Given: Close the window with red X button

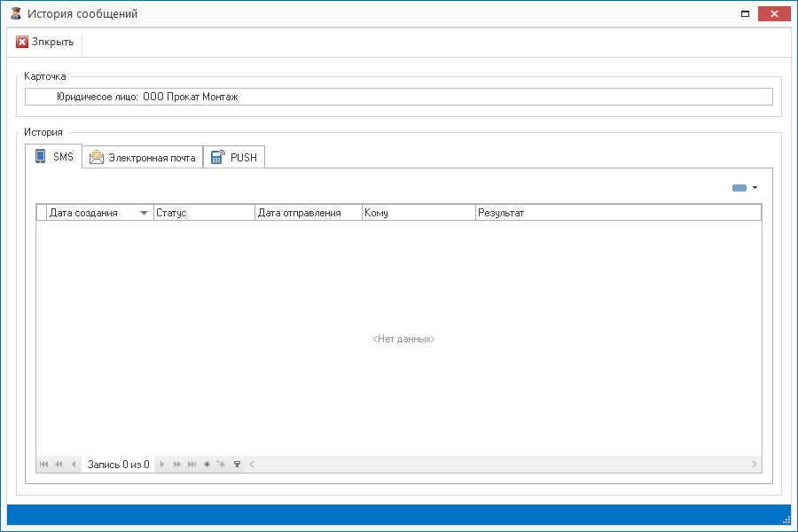Looking at the screenshot, I should click(774, 14).
